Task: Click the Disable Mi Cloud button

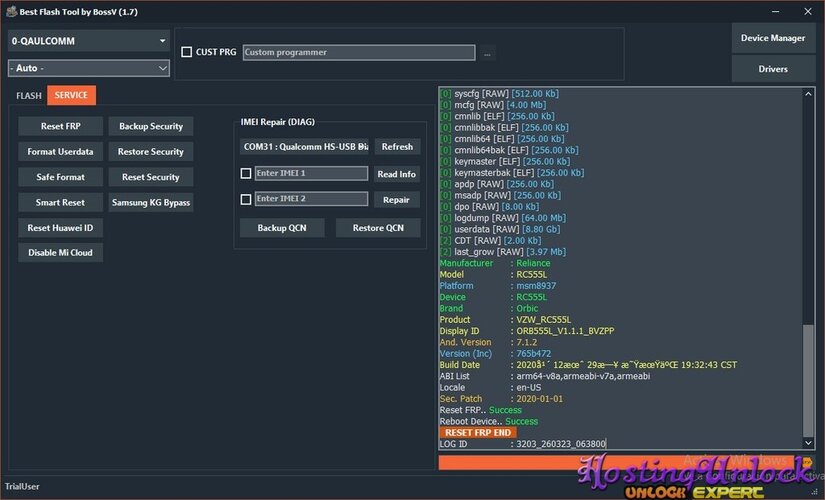Action: click(60, 253)
